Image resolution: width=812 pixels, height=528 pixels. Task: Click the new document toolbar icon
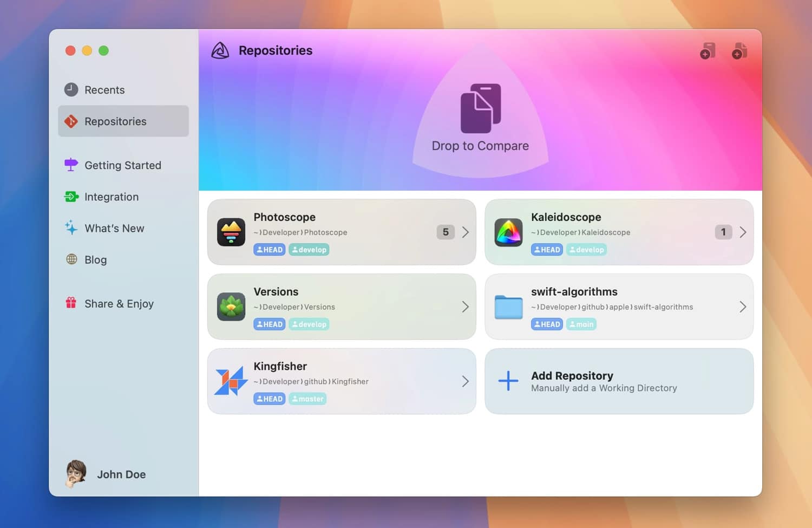tap(739, 51)
